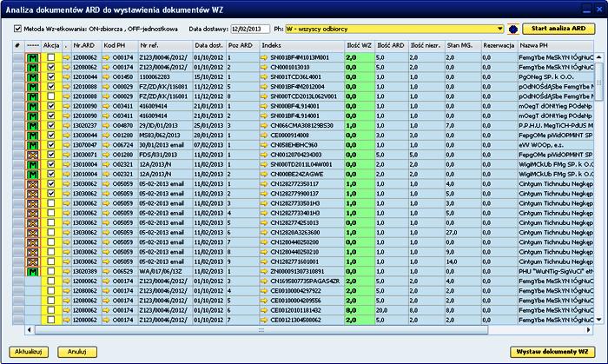The height and width of the screenshot is (364, 608).
Task: Toggle the Metoda Wz-etkowania checkbox
Action: tap(17, 29)
